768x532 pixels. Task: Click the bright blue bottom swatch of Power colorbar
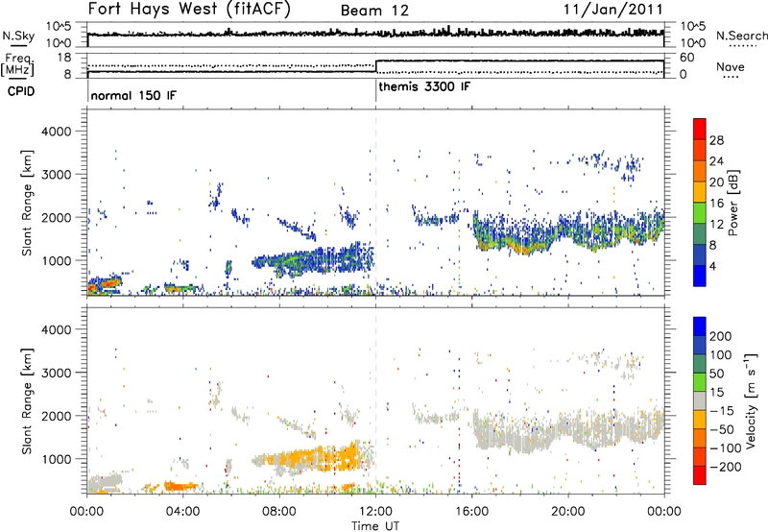point(700,276)
